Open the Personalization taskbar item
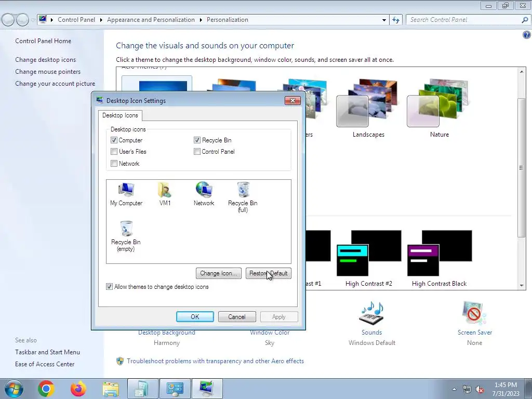The image size is (532, 399). point(207,389)
